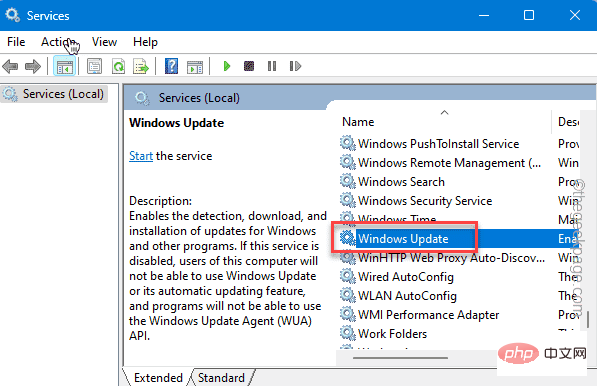Select the Windows Time service
Image resolution: width=597 pixels, height=386 pixels.
click(460, 219)
